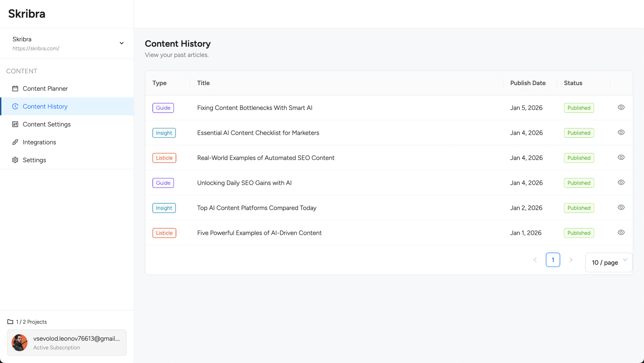Click the clock icon beside Content History
This screenshot has width=644, height=363.
(15, 107)
